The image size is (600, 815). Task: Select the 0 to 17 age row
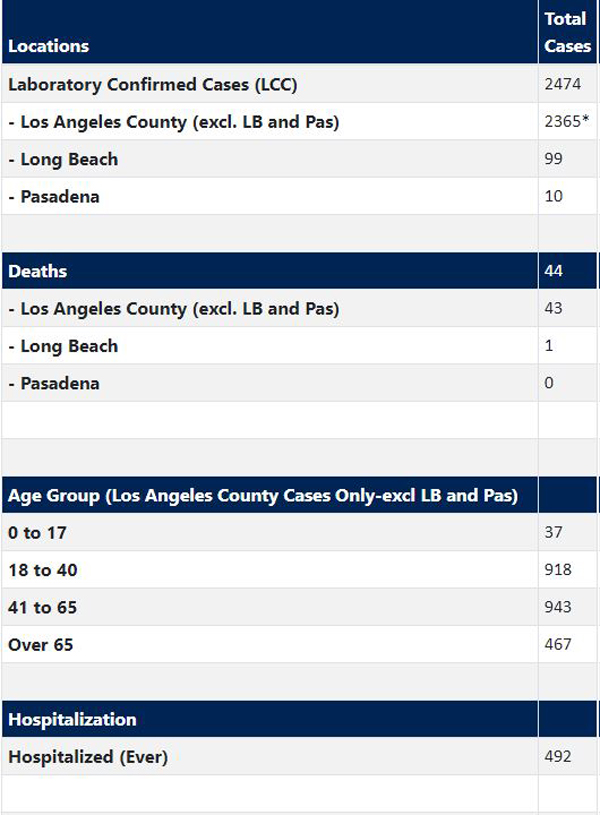click(x=300, y=532)
